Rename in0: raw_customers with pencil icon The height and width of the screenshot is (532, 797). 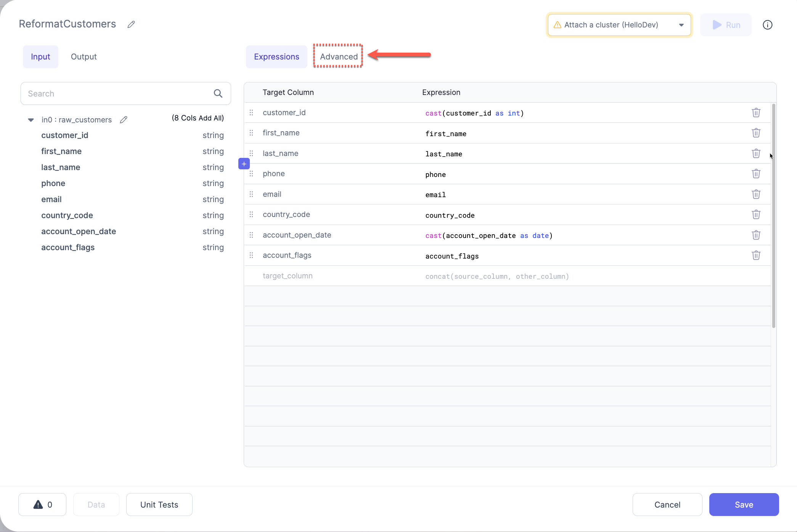pyautogui.click(x=123, y=119)
